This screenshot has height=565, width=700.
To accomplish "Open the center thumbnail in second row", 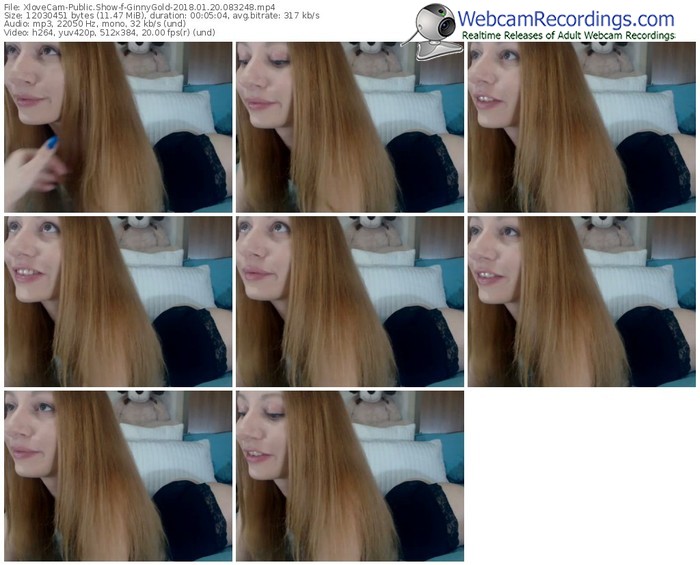I will tap(350, 301).
